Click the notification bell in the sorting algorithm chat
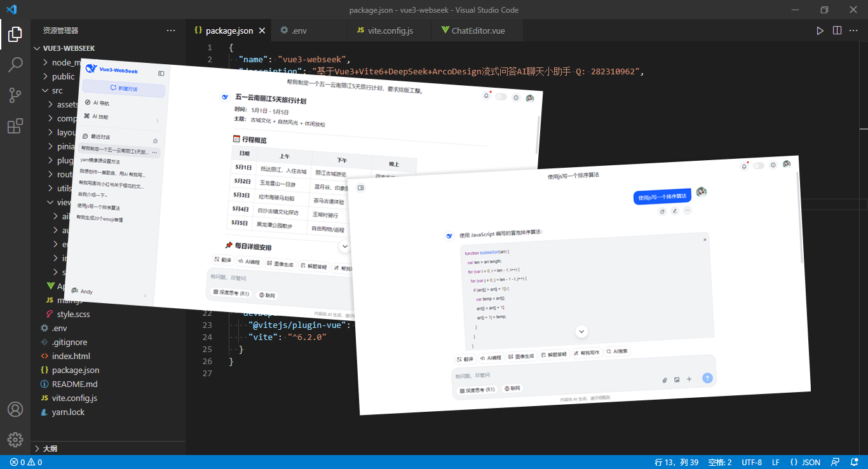This screenshot has width=868, height=469. pyautogui.click(x=743, y=167)
